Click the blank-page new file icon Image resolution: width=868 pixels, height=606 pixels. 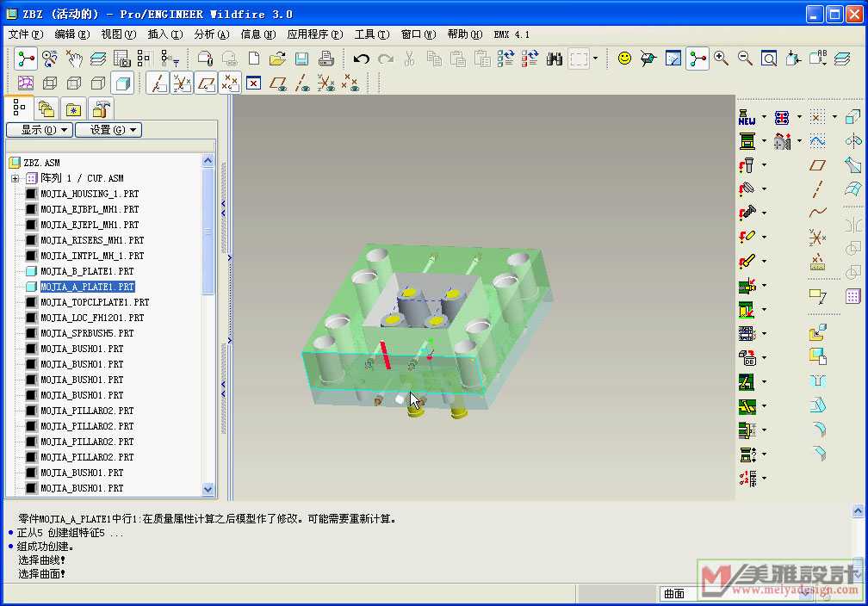(253, 59)
